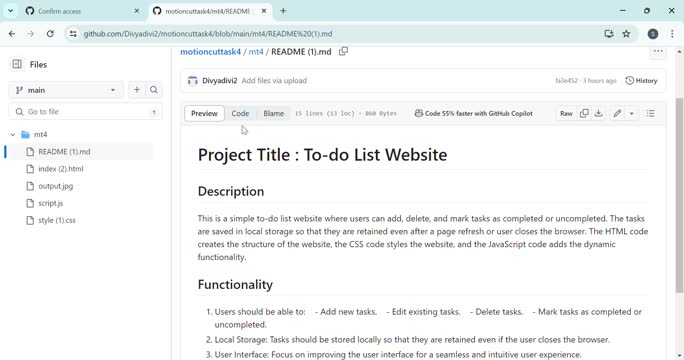Copy raw file contents icon

pos(584,113)
